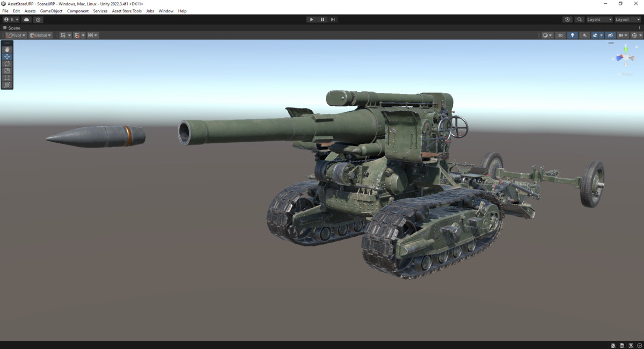Toggle scene audio muting
Screen dimensions: 644x349
click(585, 35)
